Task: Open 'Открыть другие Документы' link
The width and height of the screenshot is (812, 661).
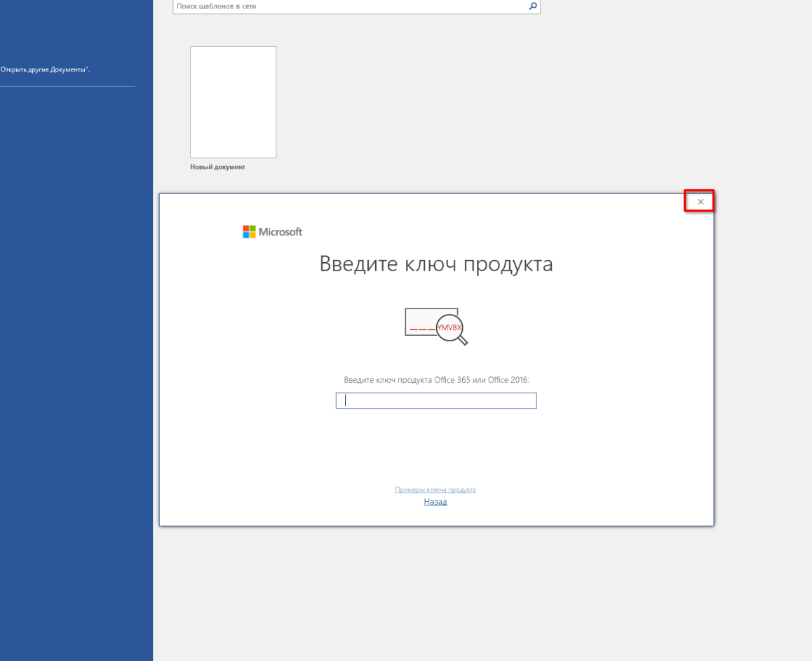Action: [x=45, y=69]
